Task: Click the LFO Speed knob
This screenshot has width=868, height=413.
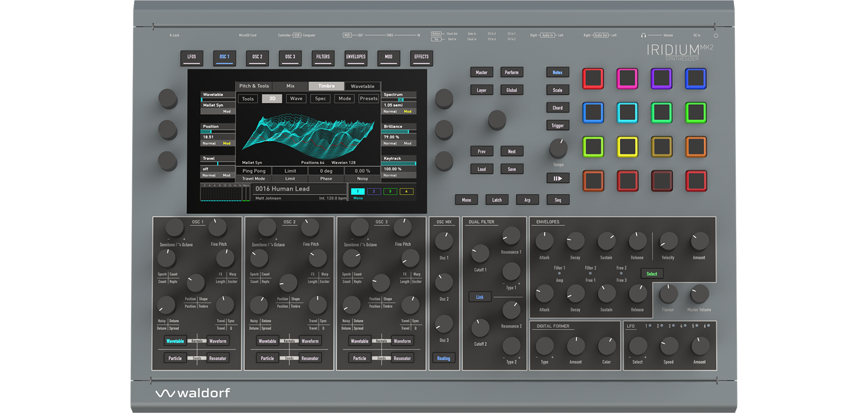Action: coord(668,346)
